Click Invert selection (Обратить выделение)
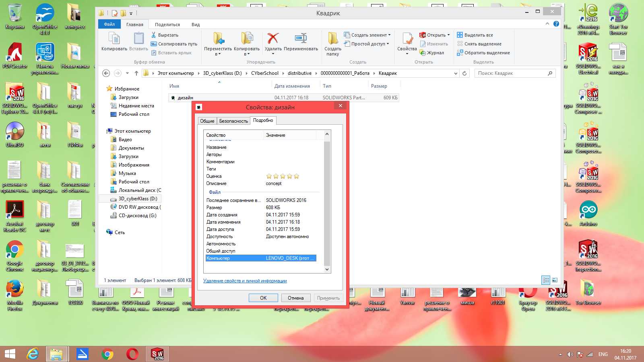The height and width of the screenshot is (362, 644). tap(483, 53)
